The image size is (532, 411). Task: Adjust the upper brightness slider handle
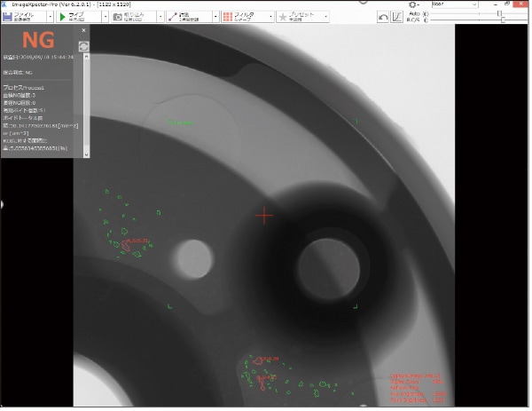coord(499,13)
